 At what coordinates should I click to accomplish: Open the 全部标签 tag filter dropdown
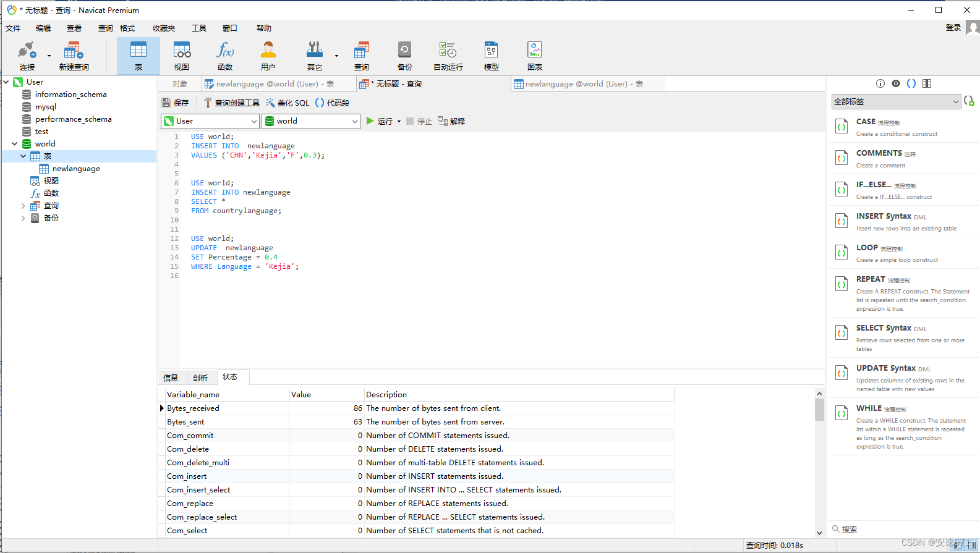click(x=896, y=101)
